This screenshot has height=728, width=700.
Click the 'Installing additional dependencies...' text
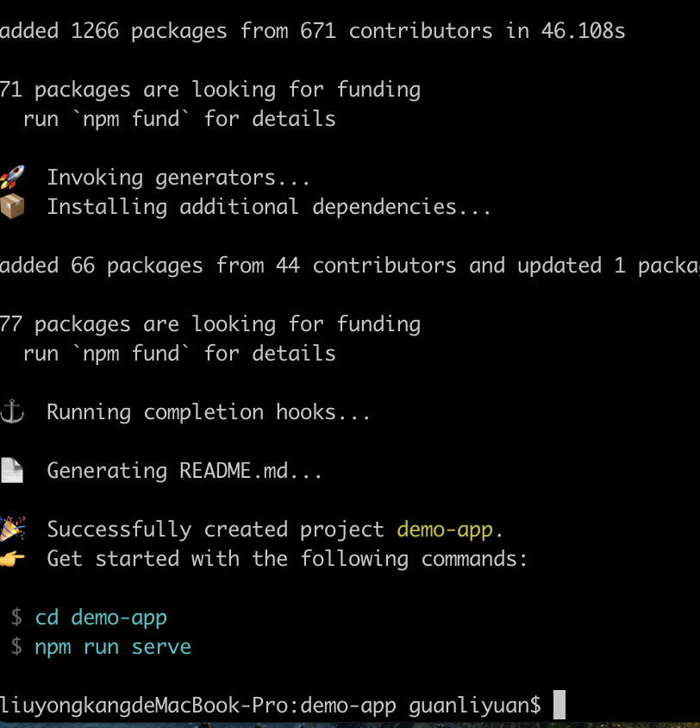(x=269, y=207)
